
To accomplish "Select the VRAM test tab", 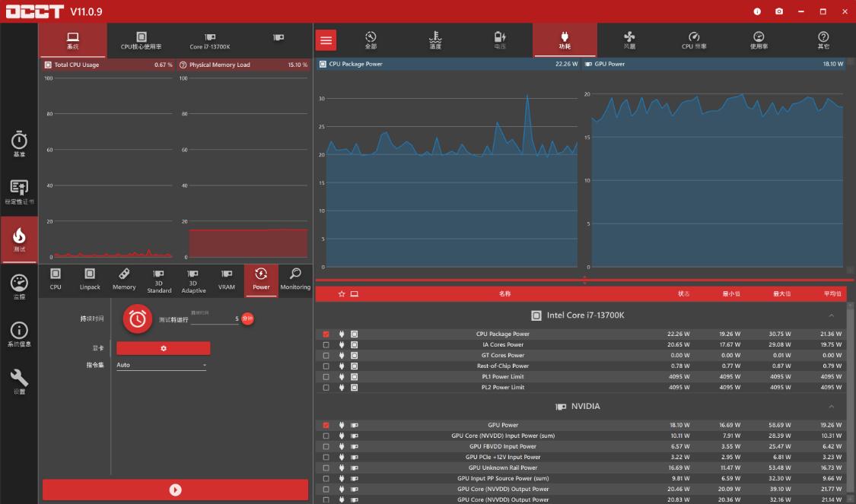I will tap(226, 279).
